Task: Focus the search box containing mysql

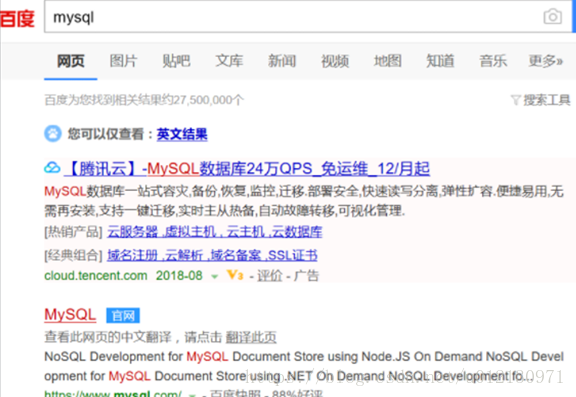Action: point(308,17)
